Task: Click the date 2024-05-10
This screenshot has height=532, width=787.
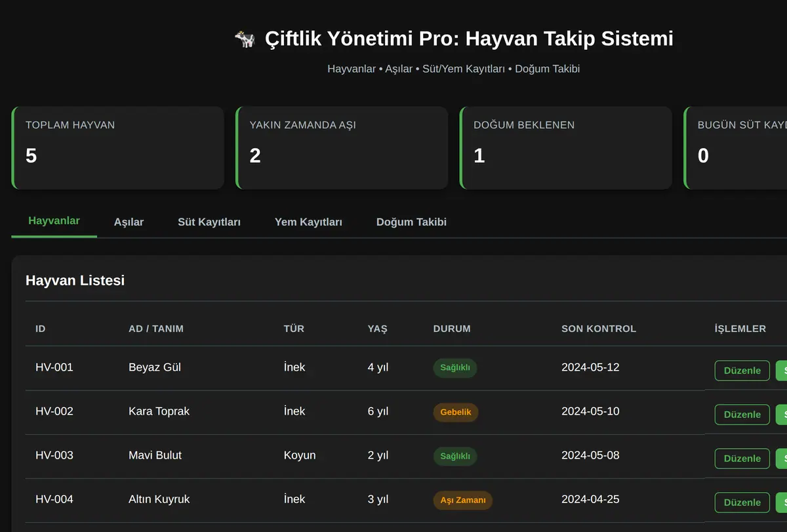Action: pos(590,411)
